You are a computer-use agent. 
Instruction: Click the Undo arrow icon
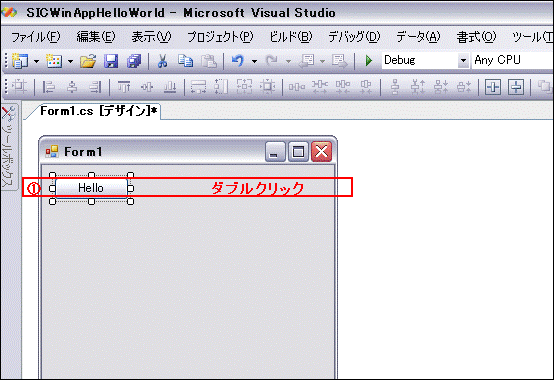pos(238,61)
